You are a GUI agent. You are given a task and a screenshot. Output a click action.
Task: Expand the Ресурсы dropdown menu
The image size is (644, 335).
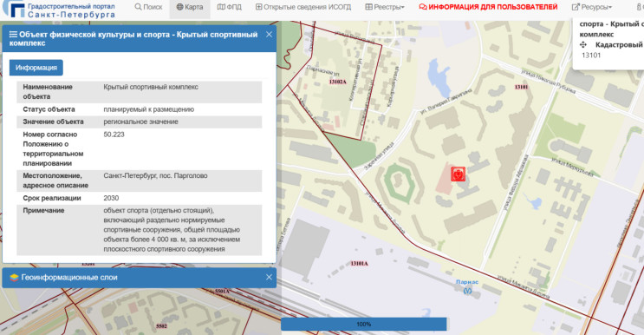point(592,7)
